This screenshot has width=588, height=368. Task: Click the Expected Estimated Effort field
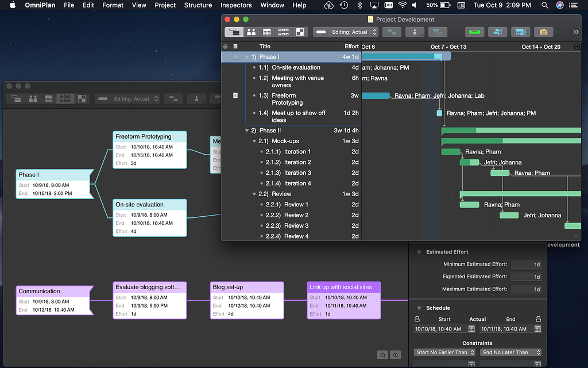click(526, 277)
